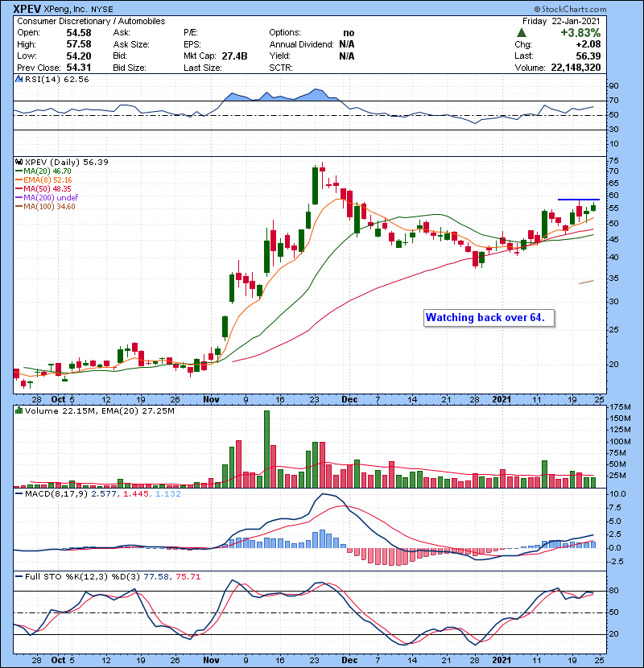
Task: Click the Chg value +2.08
Action: pos(588,44)
